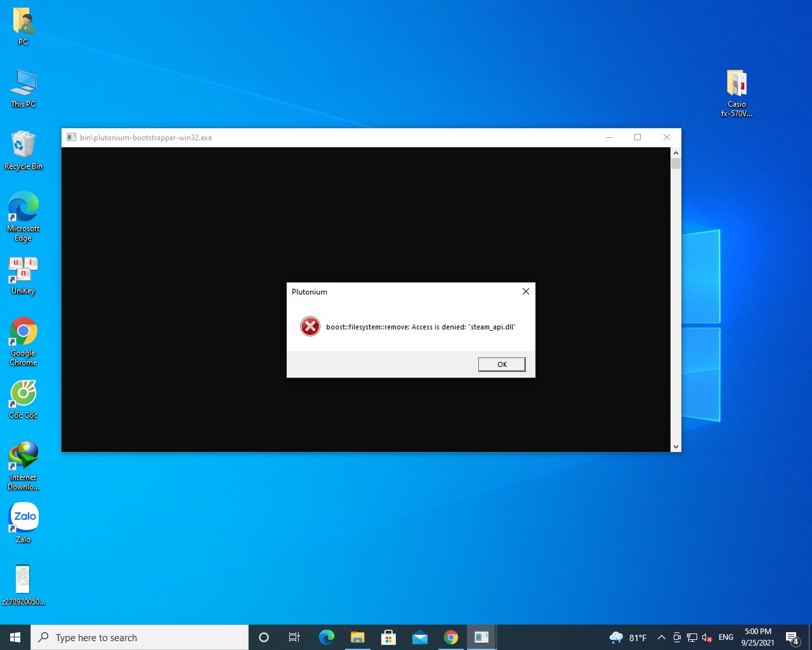
Task: Select the Internet Download Manager desktop shortcut
Action: (23, 466)
